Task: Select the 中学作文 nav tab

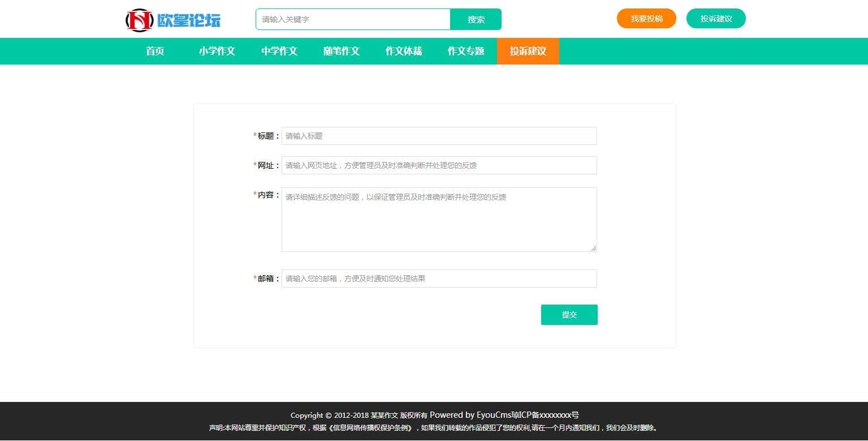Action: (279, 52)
